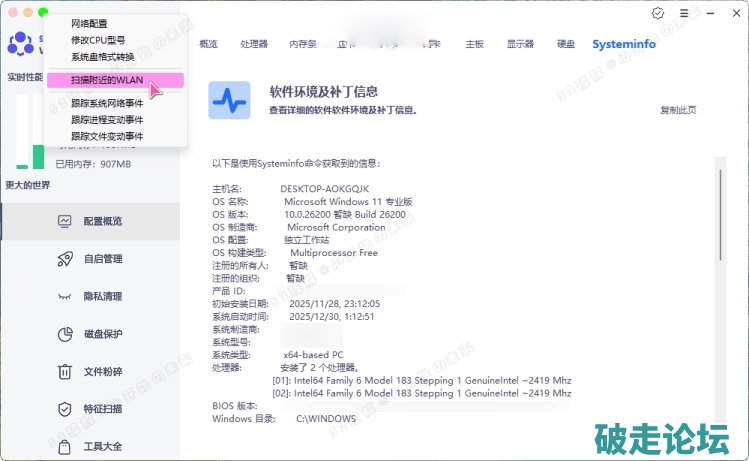Click the 工具大全 bag icon
Screen dimensions: 749x461
[65, 446]
